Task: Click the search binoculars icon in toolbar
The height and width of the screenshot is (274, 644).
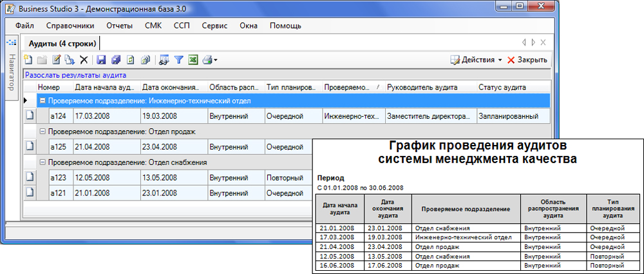Action: pos(164,60)
